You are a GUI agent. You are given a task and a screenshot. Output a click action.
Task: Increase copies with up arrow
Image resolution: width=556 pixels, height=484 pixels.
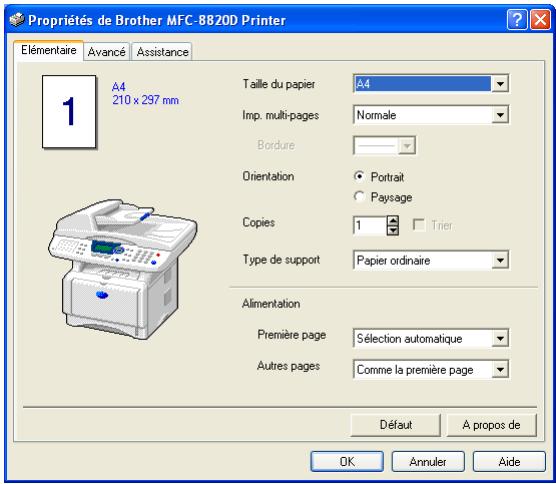tap(393, 221)
